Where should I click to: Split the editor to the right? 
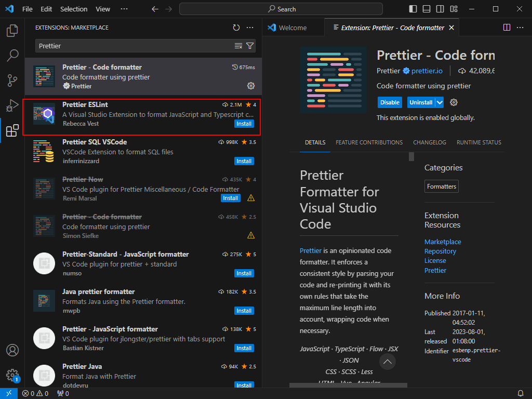pyautogui.click(x=507, y=28)
